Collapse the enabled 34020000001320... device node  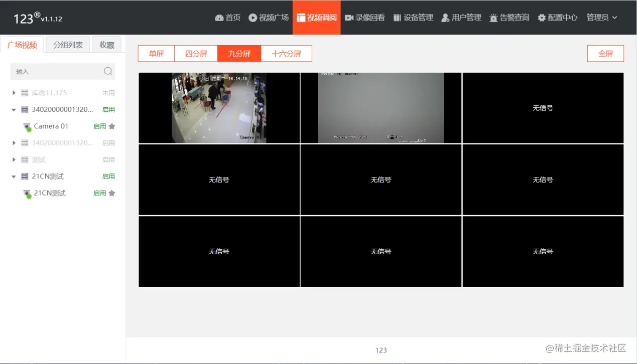pos(14,109)
